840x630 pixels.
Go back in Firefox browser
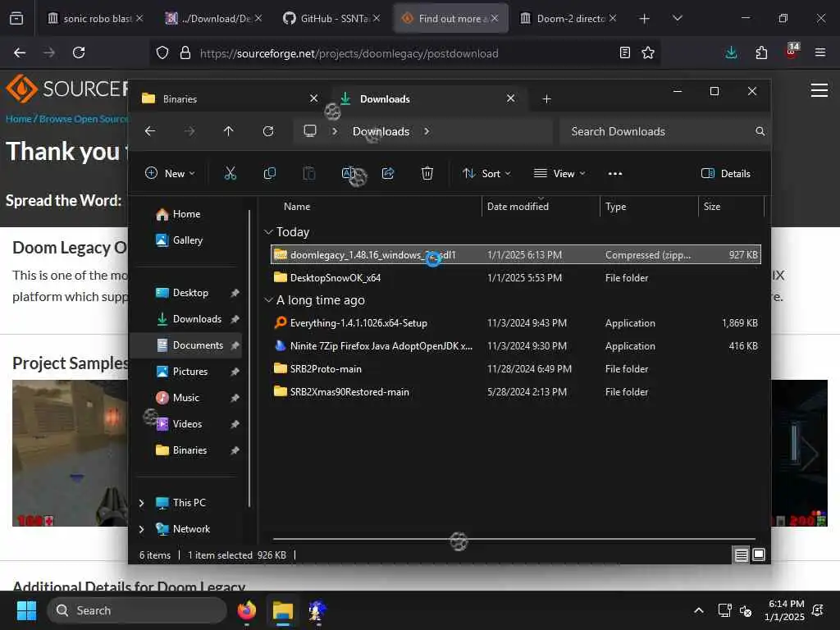pos(20,52)
